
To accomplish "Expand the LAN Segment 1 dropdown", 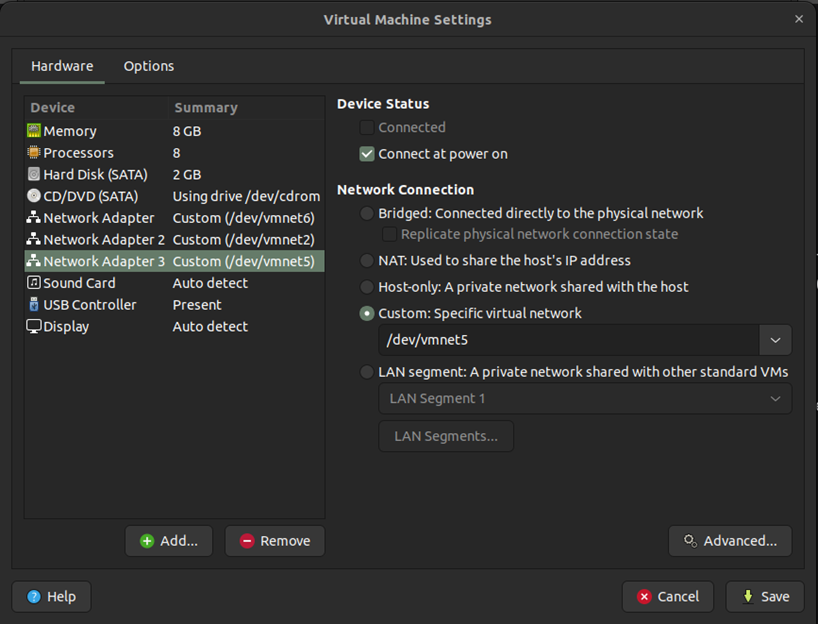I will click(775, 398).
